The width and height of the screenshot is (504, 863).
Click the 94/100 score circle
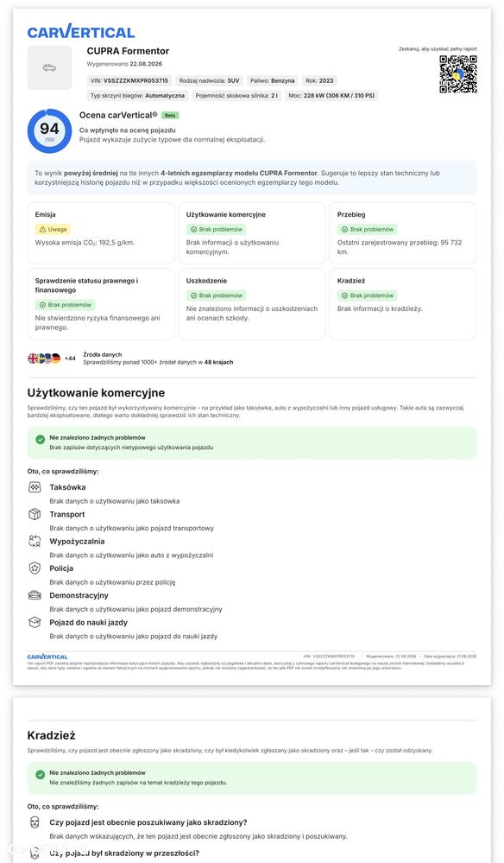[49, 131]
